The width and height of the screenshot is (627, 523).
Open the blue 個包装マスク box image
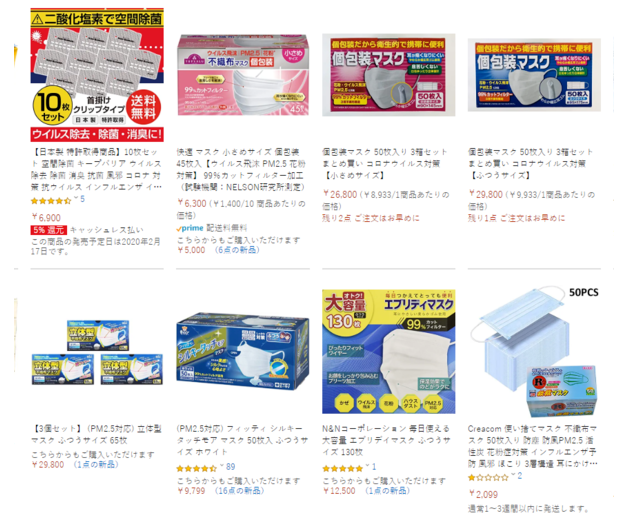pyautogui.click(x=534, y=75)
